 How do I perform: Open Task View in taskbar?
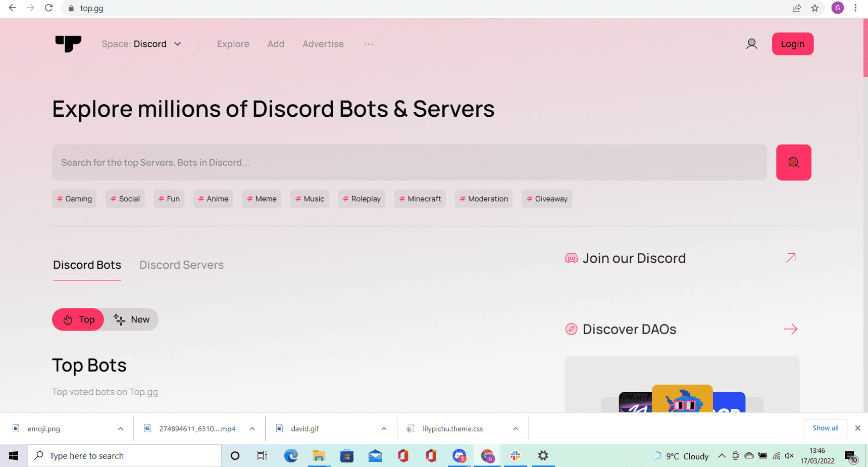pos(262,456)
